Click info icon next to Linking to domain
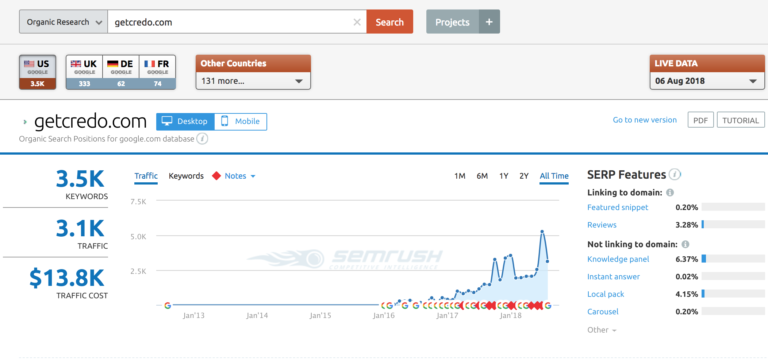 (x=670, y=193)
